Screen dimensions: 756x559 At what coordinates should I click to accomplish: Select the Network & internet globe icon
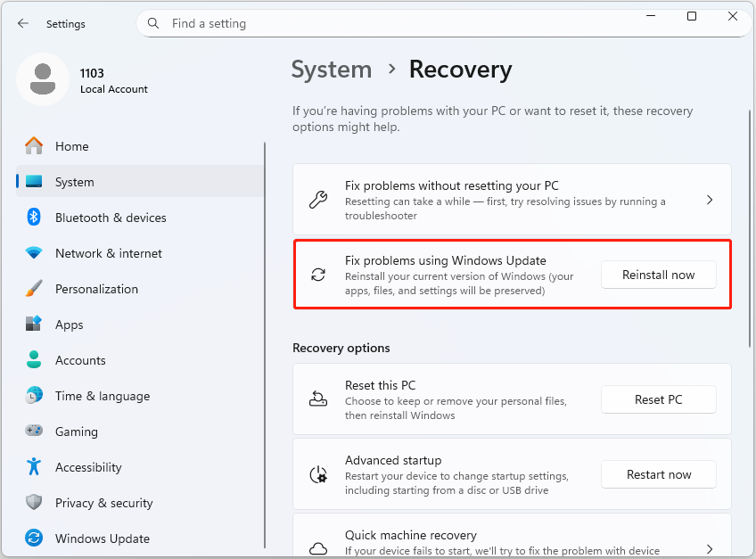click(x=34, y=253)
